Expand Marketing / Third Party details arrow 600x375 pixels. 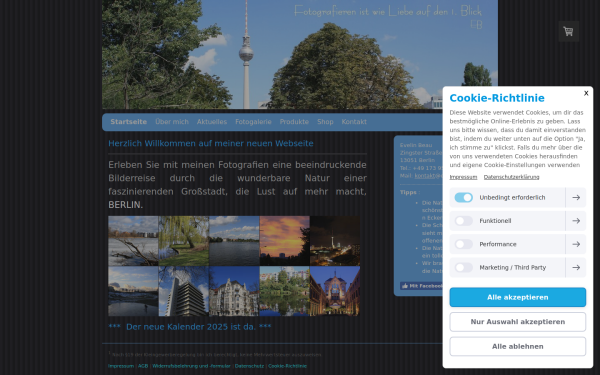[576, 267]
